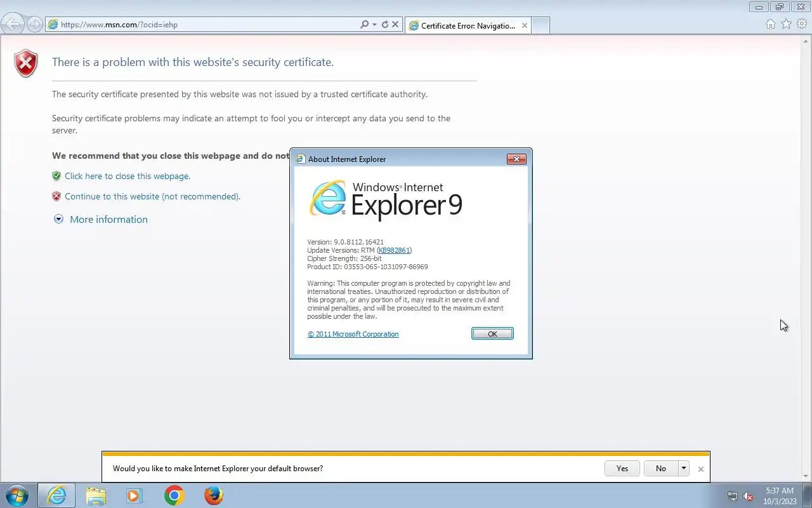Go to Home via house icon

(x=771, y=24)
